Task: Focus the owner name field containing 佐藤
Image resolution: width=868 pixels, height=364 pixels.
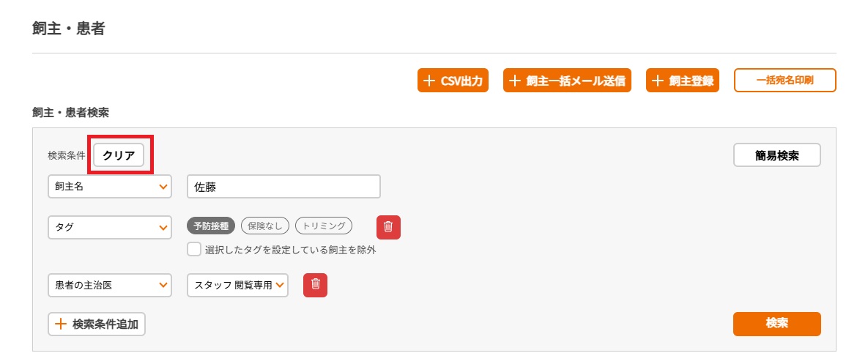Action: pos(284,187)
